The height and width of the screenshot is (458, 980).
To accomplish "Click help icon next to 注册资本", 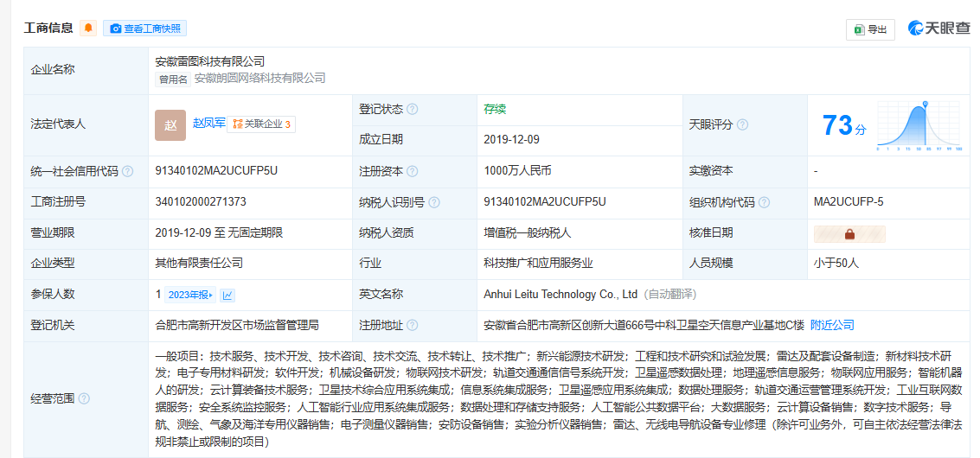I will [x=413, y=171].
